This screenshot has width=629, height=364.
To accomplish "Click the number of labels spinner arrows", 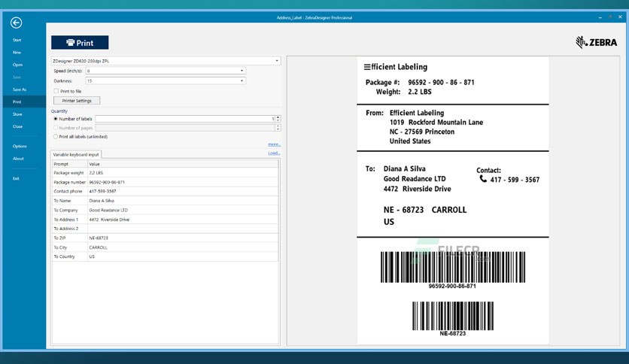I will 278,119.
